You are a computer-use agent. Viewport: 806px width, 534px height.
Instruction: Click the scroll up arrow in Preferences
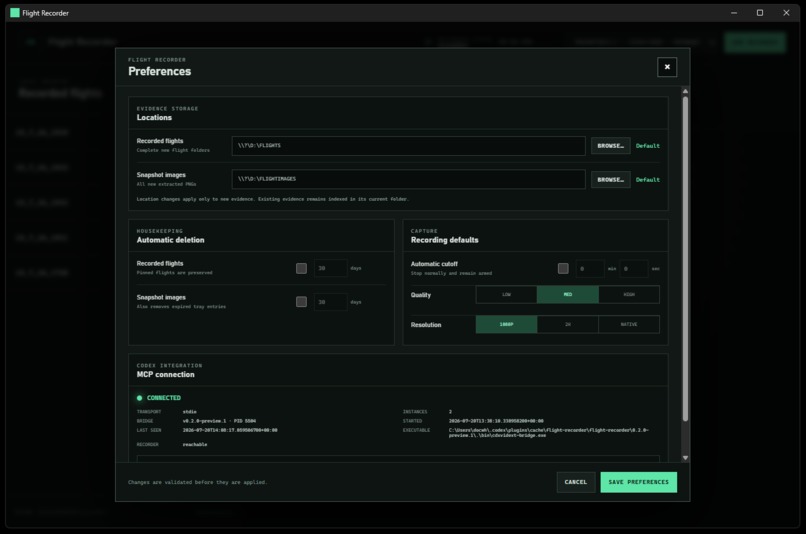(685, 91)
